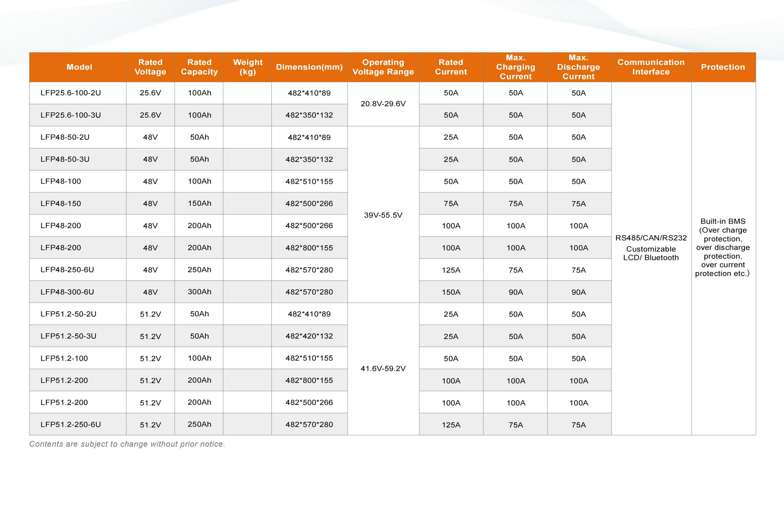Click 50Ah capacity in LFP48-50-3U row

tap(199, 159)
